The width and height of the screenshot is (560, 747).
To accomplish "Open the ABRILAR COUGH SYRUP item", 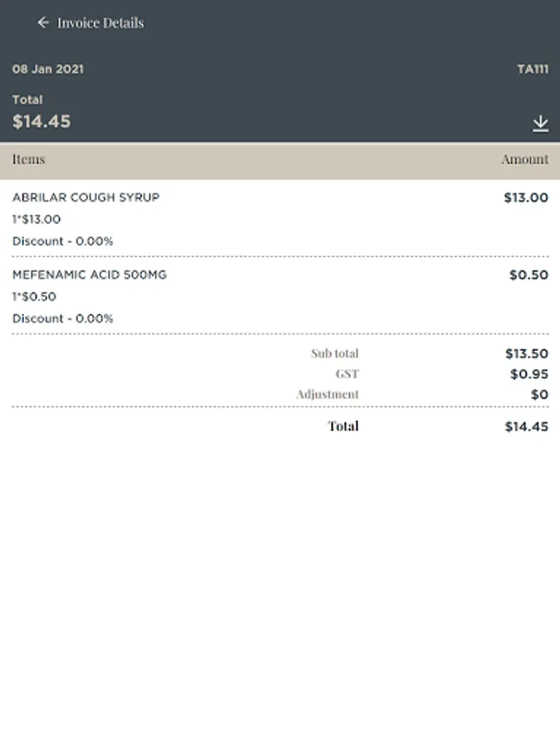I will point(85,198).
